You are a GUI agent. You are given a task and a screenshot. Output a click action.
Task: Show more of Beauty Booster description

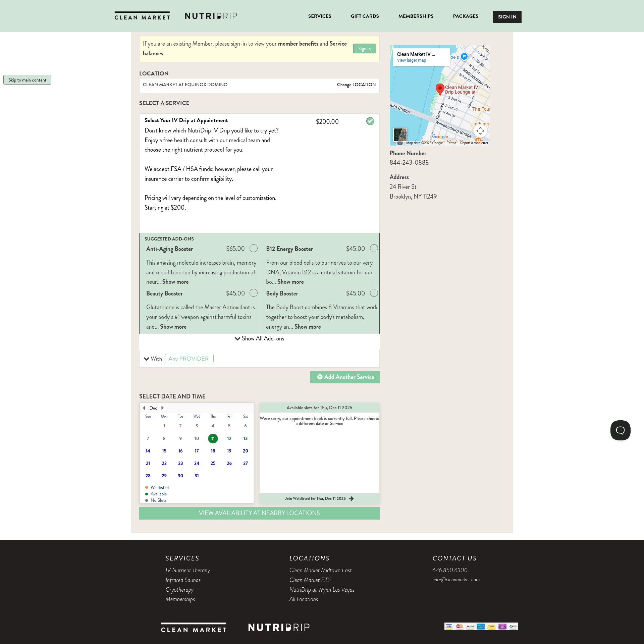173,327
